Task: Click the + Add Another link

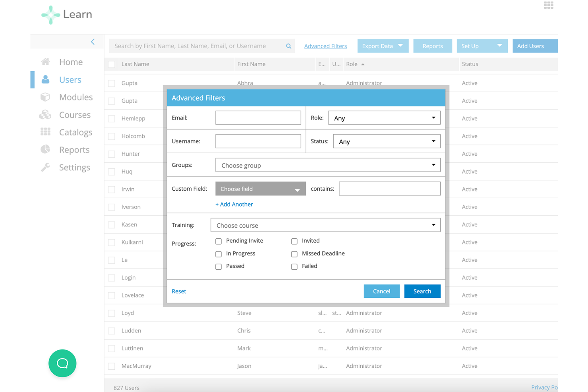Action: [234, 204]
